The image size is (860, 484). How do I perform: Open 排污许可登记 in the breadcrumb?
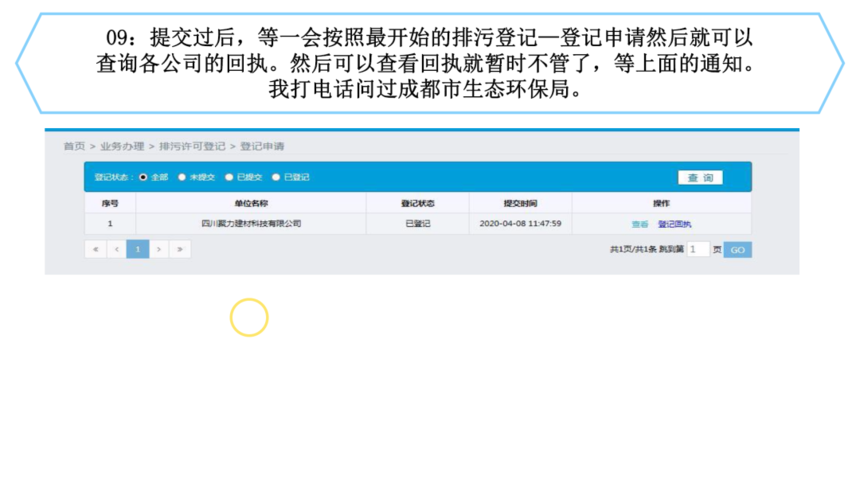click(x=192, y=147)
